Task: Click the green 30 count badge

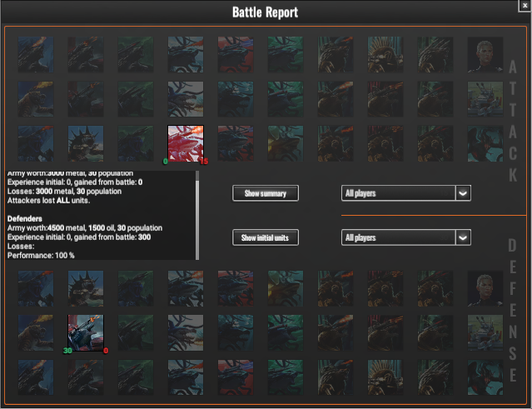Action: [67, 351]
